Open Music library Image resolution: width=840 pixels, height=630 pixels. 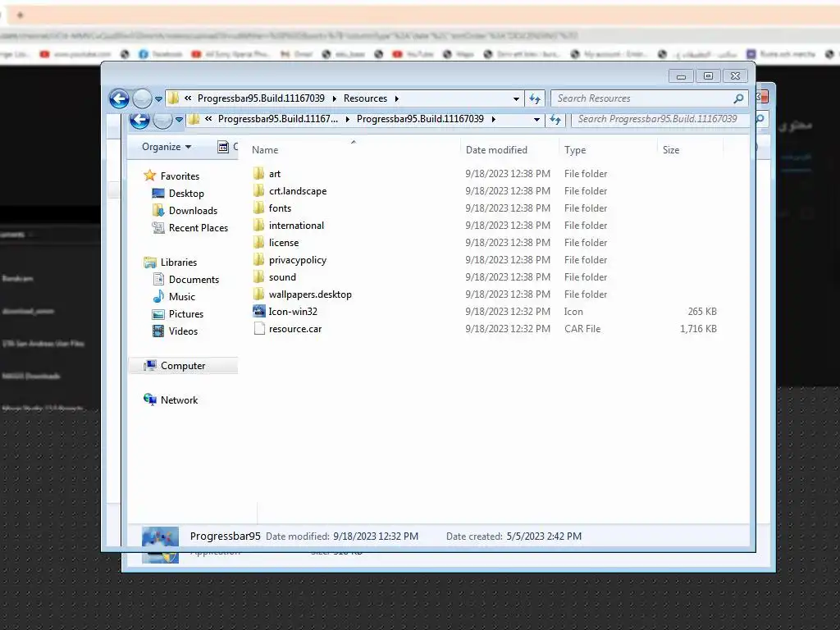(181, 297)
